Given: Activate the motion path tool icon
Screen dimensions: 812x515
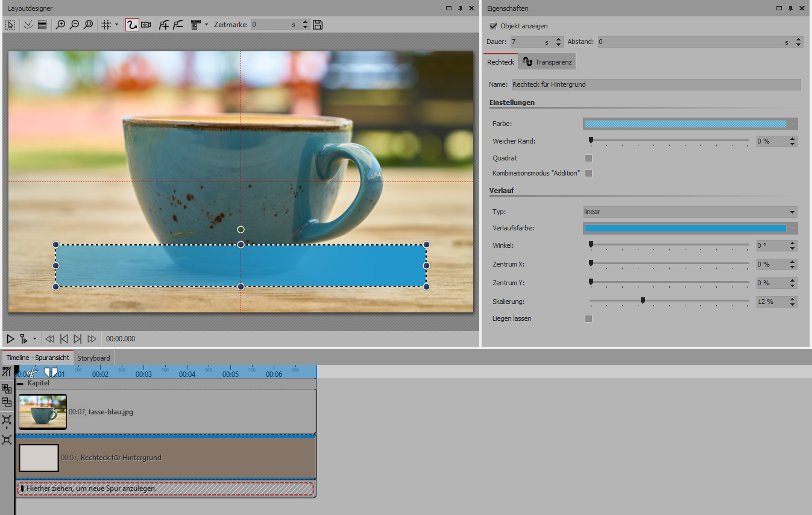Looking at the screenshot, I should pos(131,25).
